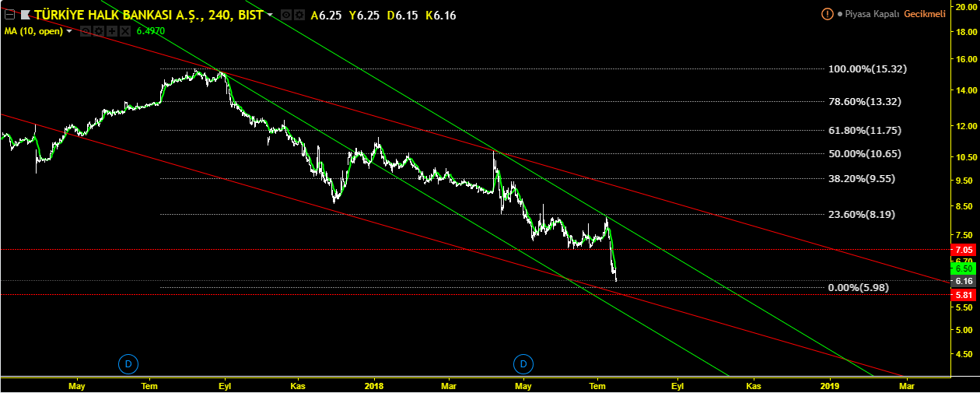Click the 6.16 last price axis label

tap(964, 281)
